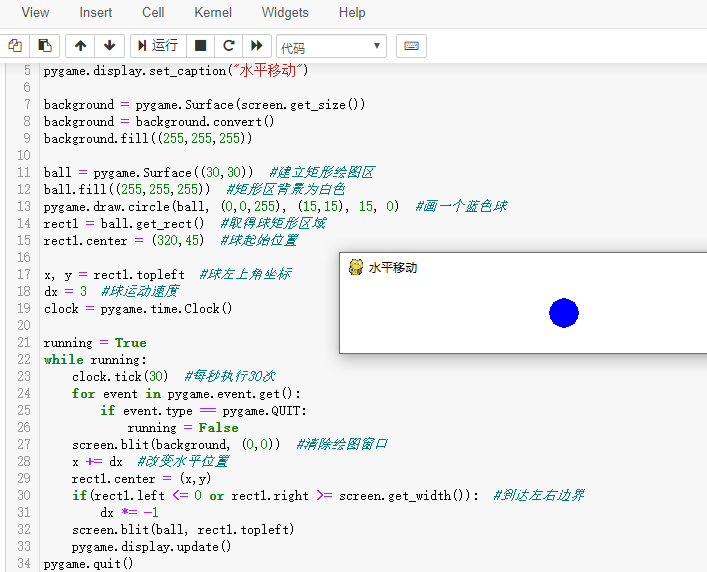Click the copy cells icon
The width and height of the screenshot is (707, 572).
pos(15,46)
